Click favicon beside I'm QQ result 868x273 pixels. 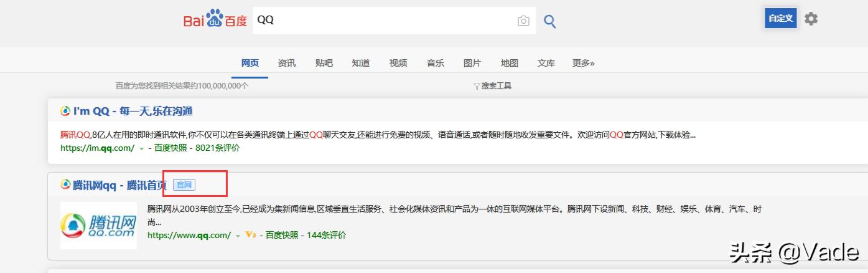pos(65,111)
